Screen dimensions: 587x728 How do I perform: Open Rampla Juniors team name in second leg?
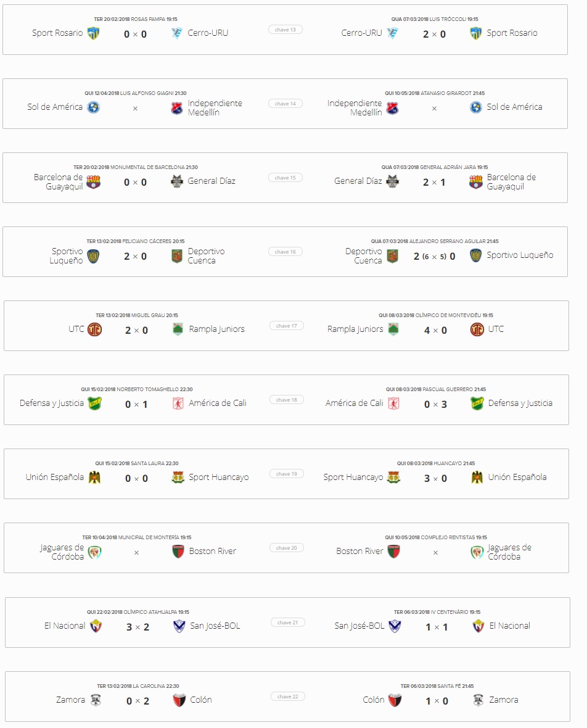355,329
